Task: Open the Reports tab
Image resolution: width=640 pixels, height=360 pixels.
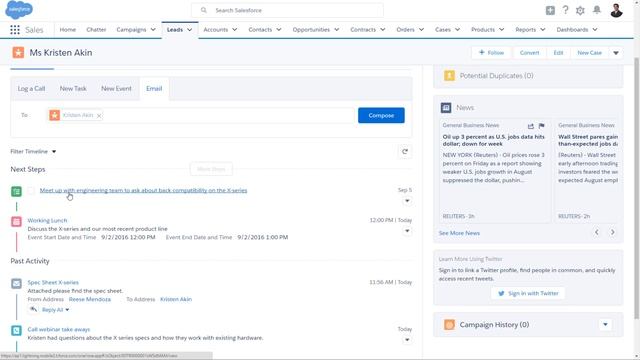Action: tap(525, 29)
